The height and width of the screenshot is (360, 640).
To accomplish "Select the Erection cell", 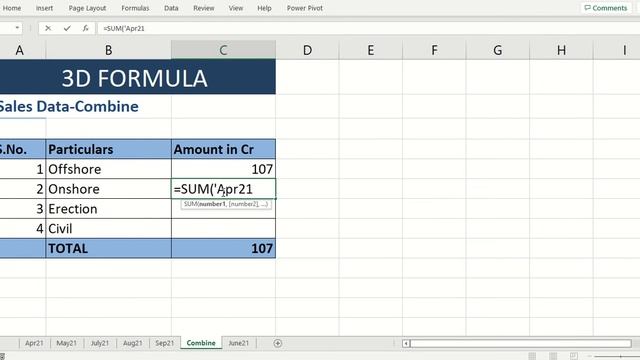I will pyautogui.click(x=109, y=209).
